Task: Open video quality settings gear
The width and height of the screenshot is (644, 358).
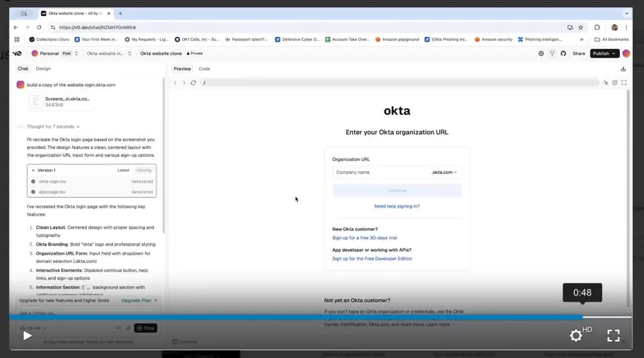Action: pyautogui.click(x=576, y=335)
